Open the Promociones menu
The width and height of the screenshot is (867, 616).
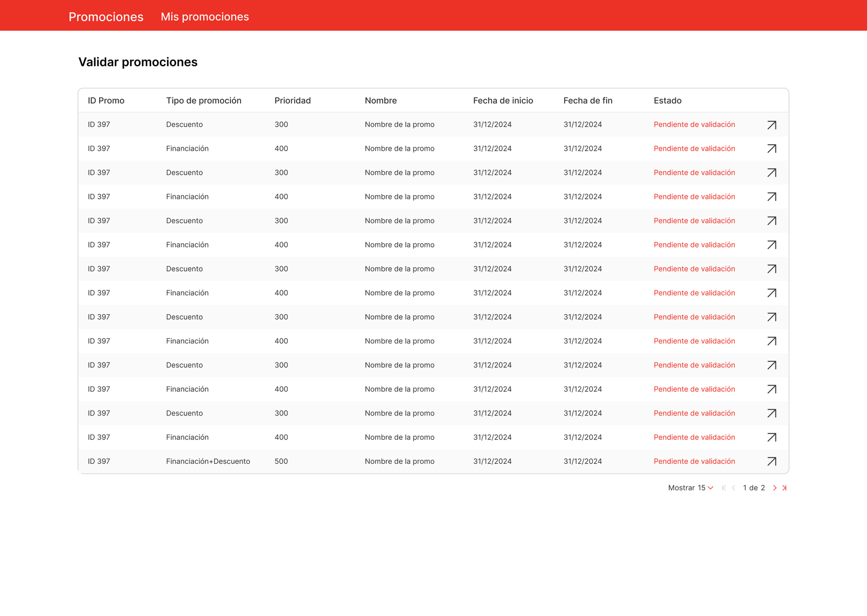coord(106,17)
